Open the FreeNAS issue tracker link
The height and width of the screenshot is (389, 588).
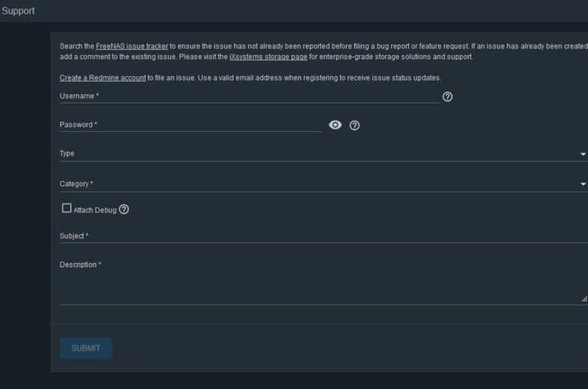[x=132, y=46]
